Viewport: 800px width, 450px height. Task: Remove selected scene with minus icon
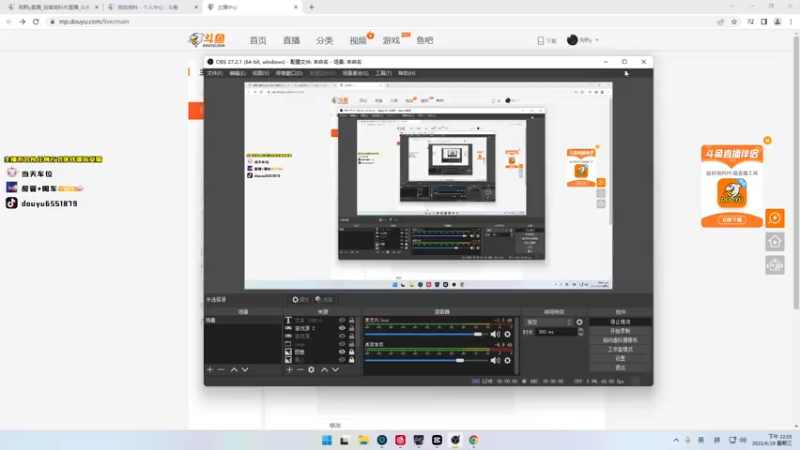click(x=221, y=369)
